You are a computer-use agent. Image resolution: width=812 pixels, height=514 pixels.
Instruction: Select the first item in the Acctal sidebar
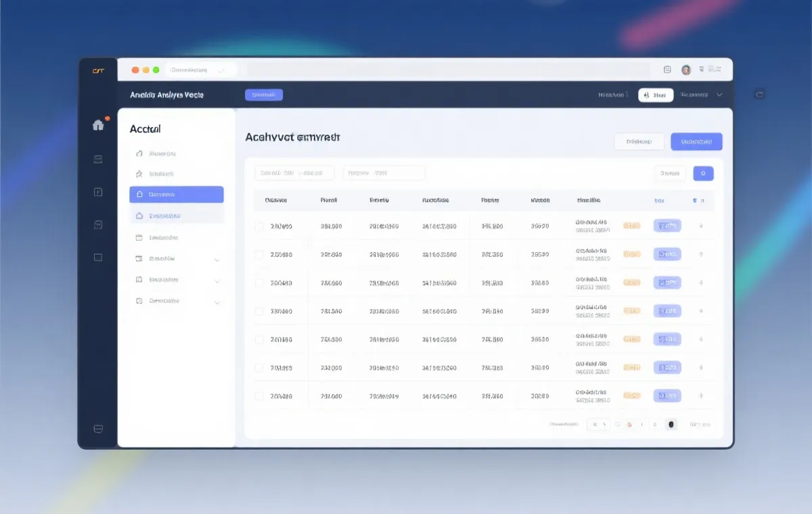pyautogui.click(x=162, y=154)
